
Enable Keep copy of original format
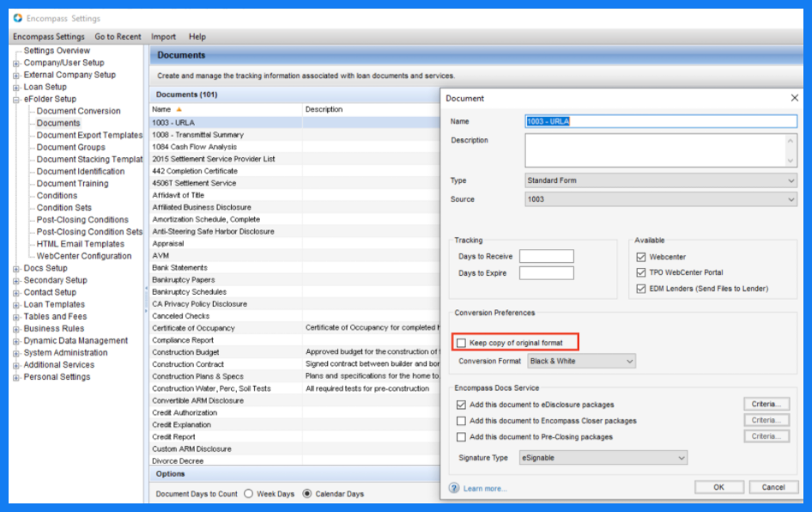pos(462,344)
